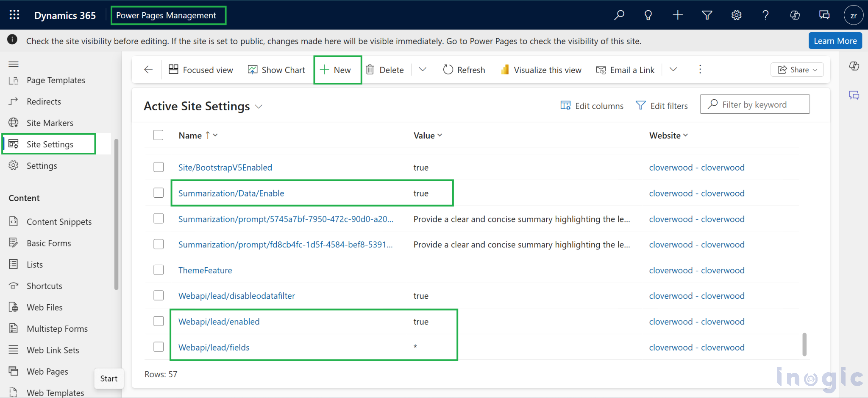
Task: Select the Webapi/lead/enabled row checkbox
Action: coord(158,321)
